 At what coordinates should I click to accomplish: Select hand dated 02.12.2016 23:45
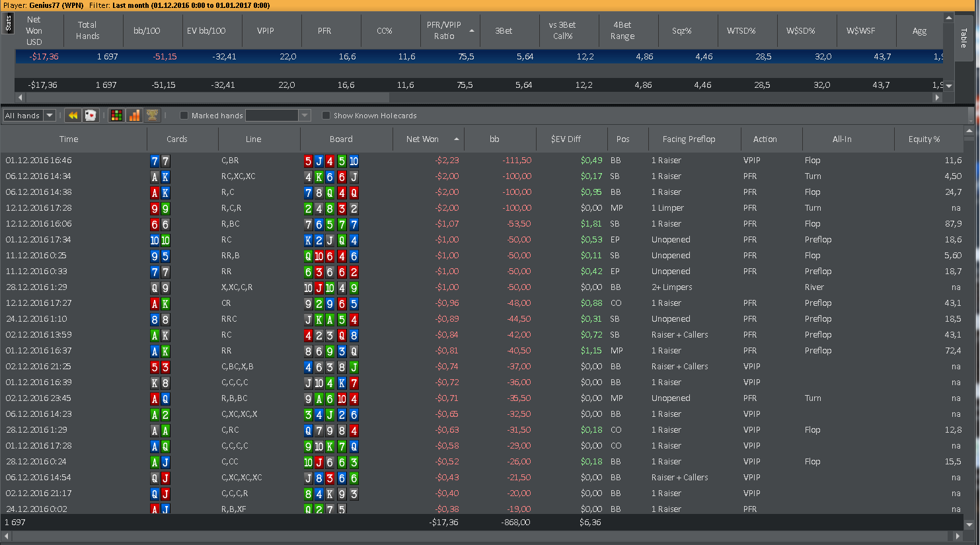coord(482,398)
